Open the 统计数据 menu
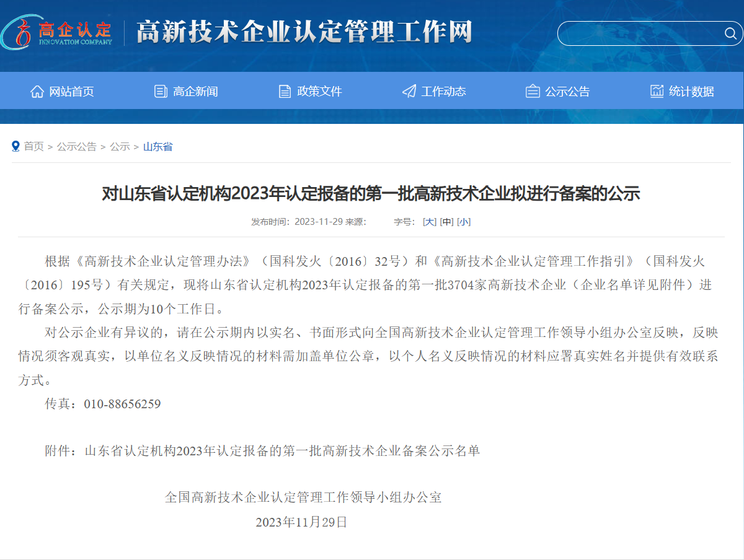 point(691,92)
